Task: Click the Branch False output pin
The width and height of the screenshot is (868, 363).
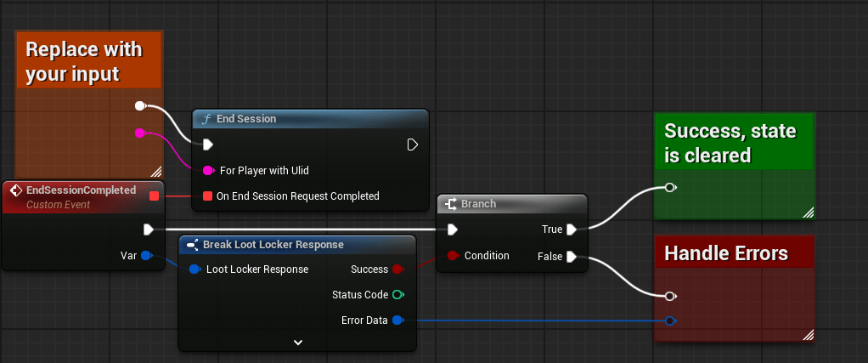Action: [x=572, y=256]
